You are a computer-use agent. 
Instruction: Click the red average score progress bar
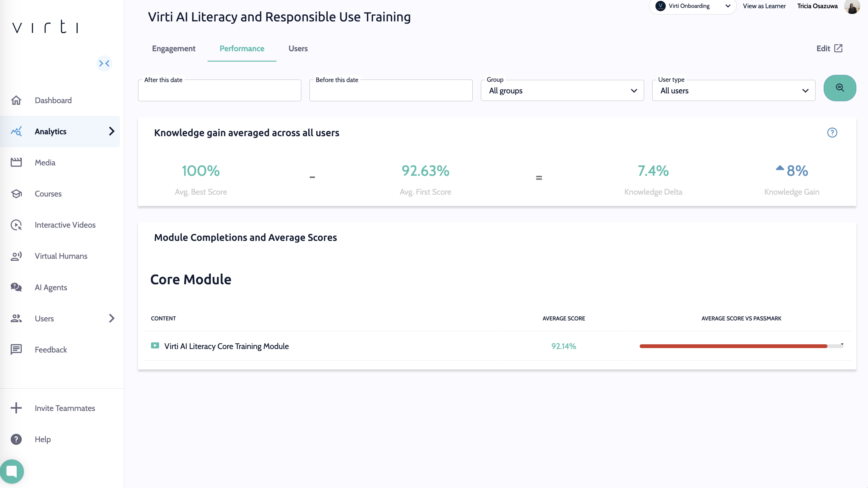tap(733, 346)
